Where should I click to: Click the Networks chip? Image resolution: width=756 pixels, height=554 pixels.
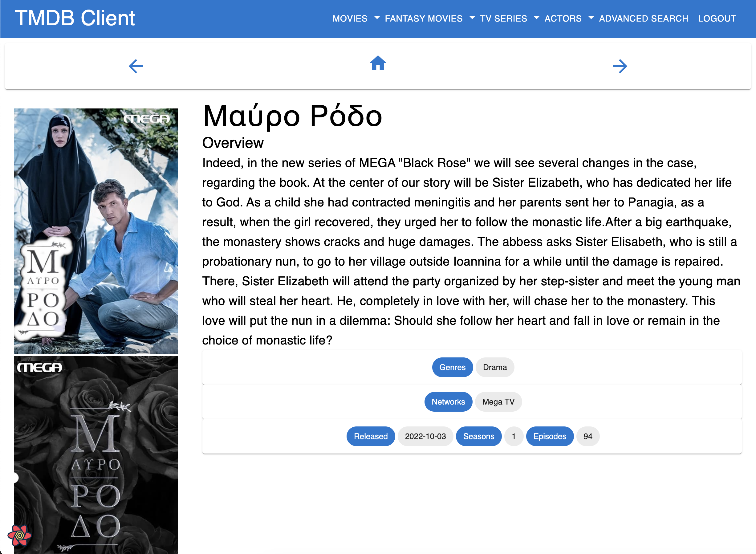[448, 402]
